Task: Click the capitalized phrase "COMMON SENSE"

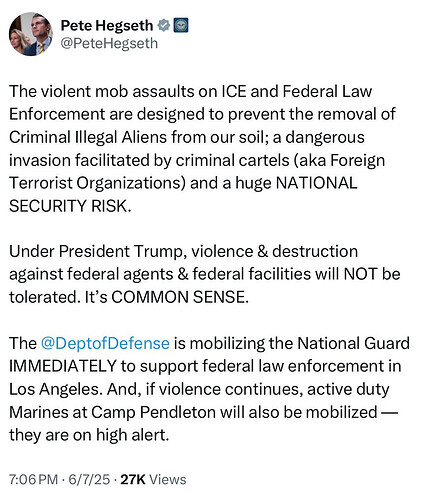Action: [178, 297]
